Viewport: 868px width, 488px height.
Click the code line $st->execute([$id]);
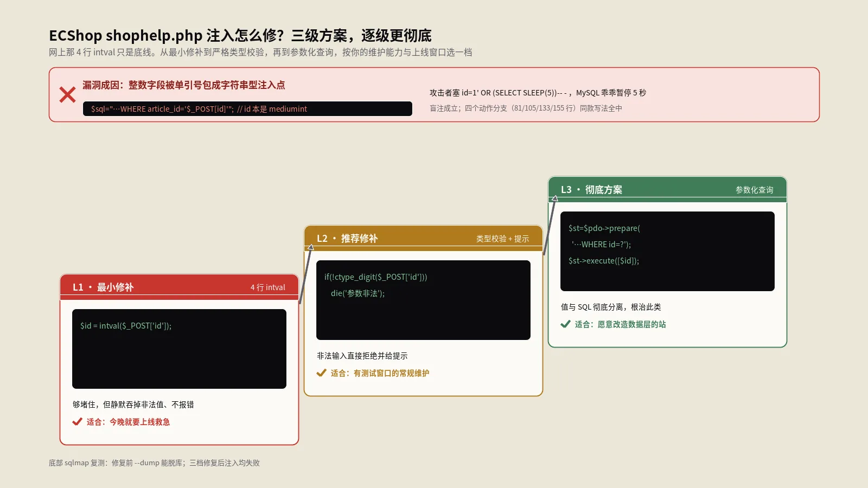click(x=604, y=260)
